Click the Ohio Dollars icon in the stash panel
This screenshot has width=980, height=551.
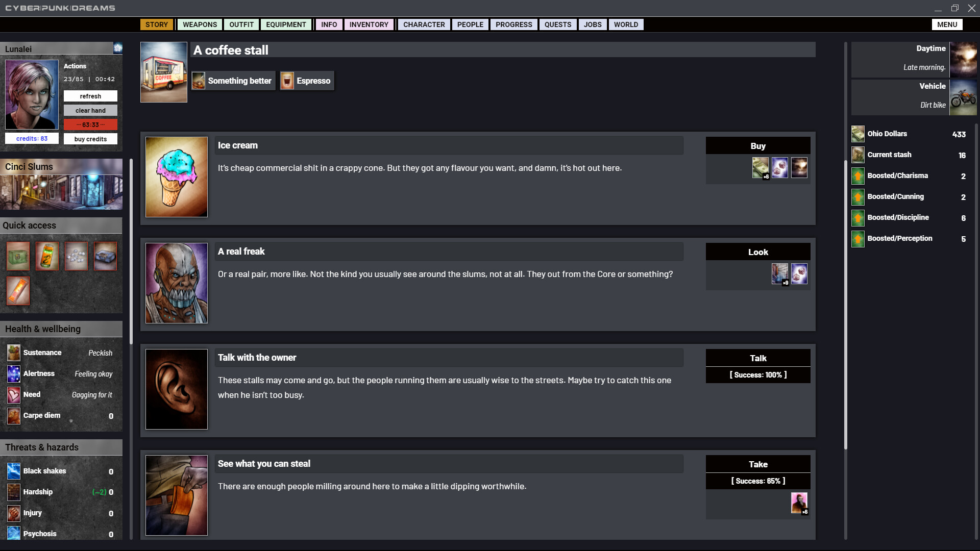(857, 134)
